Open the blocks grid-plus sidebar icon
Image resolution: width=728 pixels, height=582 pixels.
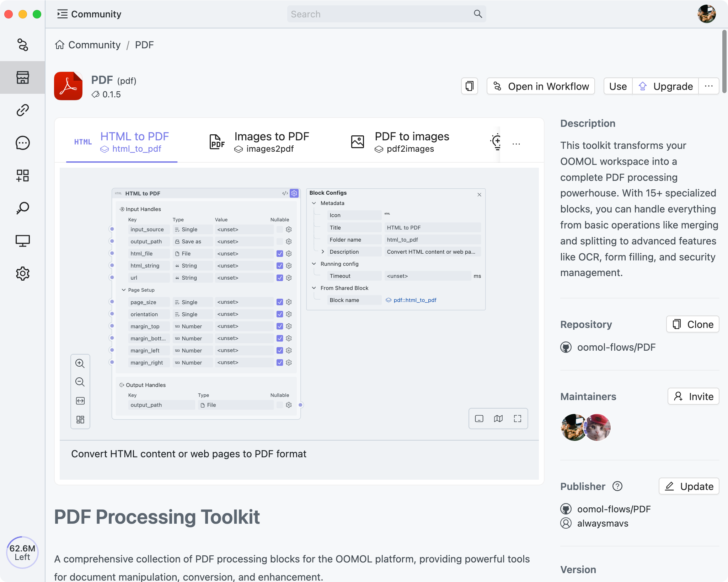(x=23, y=176)
